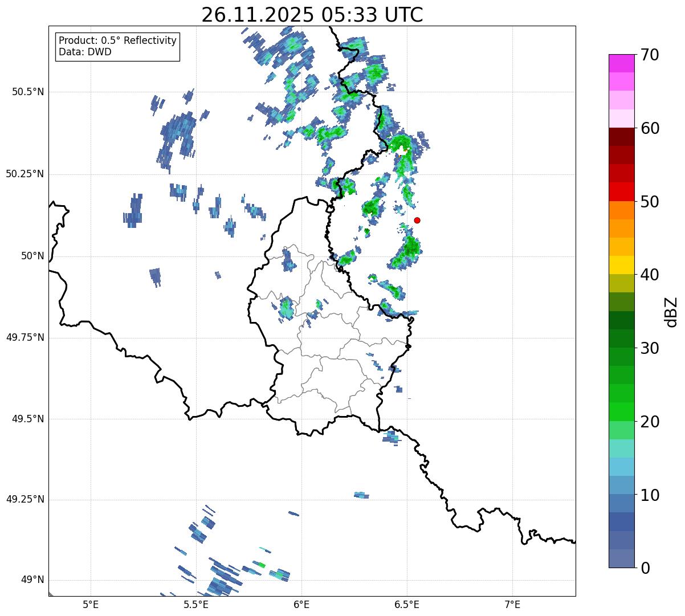Click the colorbar tick label 10
This screenshot has width=685, height=616.
pyautogui.click(x=650, y=495)
